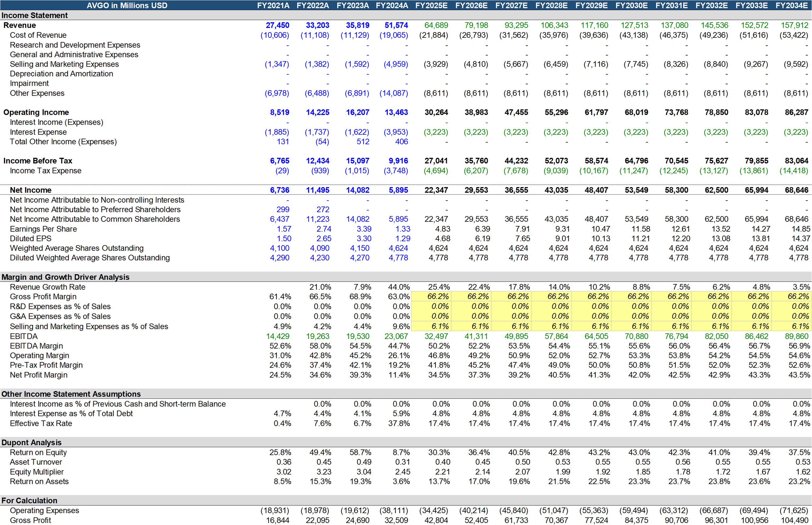This screenshot has width=812, height=525.
Task: Select General and Administrative Expenses label
Action: coord(74,55)
